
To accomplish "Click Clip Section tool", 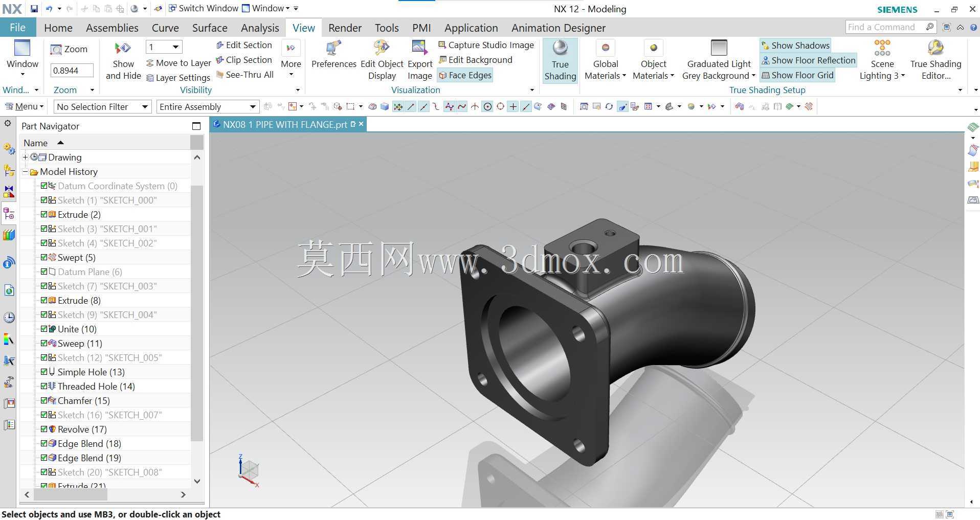I will tap(244, 60).
